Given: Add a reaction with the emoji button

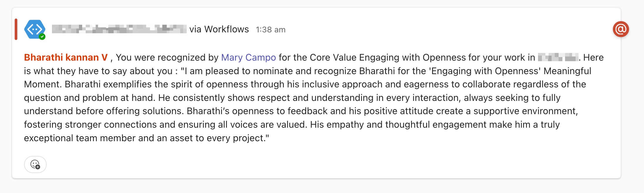Looking at the screenshot, I should click(35, 164).
